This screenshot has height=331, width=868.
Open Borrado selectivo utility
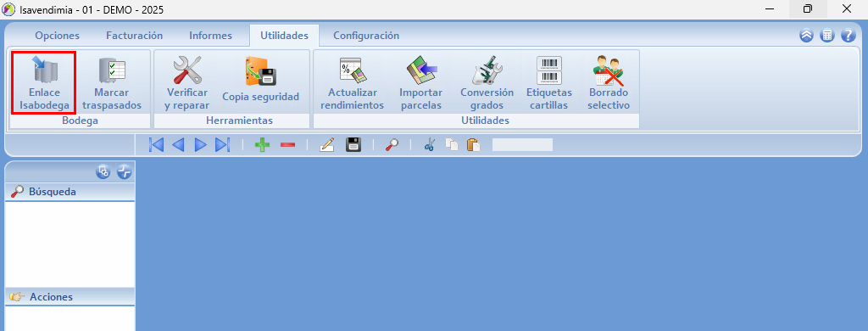609,82
